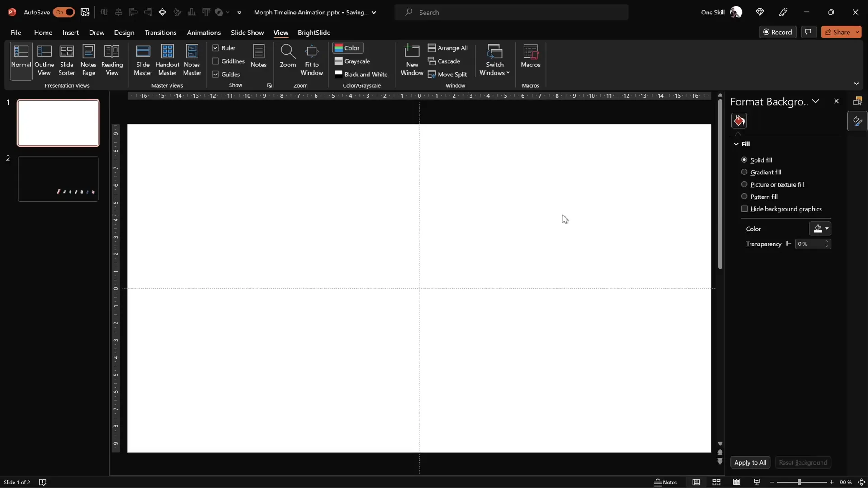
Task: Toggle AutoSave off
Action: point(64,12)
